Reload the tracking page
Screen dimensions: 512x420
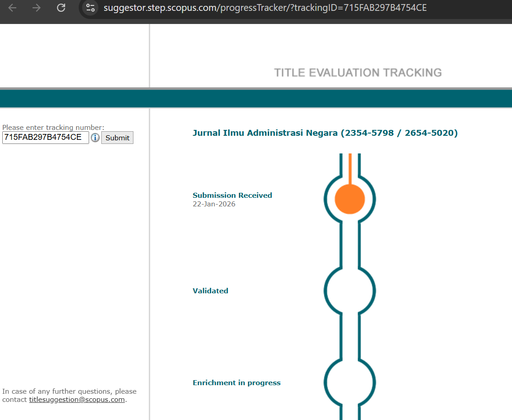pyautogui.click(x=61, y=8)
